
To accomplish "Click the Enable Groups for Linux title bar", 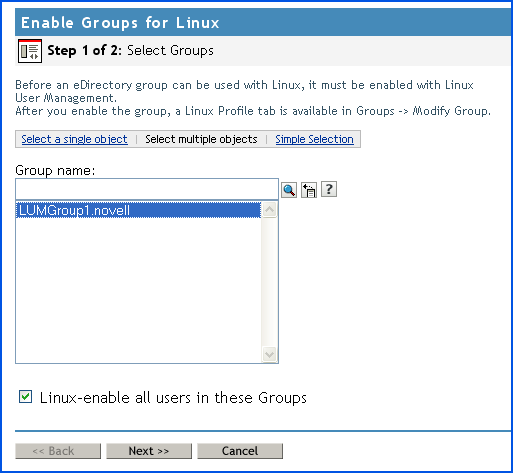I will (263, 22).
